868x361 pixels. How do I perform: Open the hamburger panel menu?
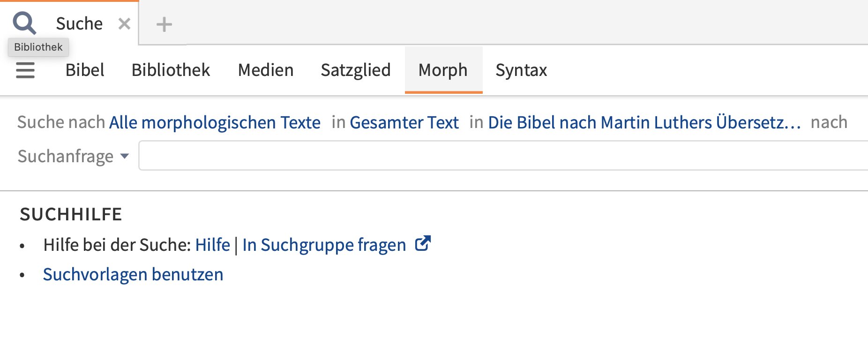[x=25, y=70]
